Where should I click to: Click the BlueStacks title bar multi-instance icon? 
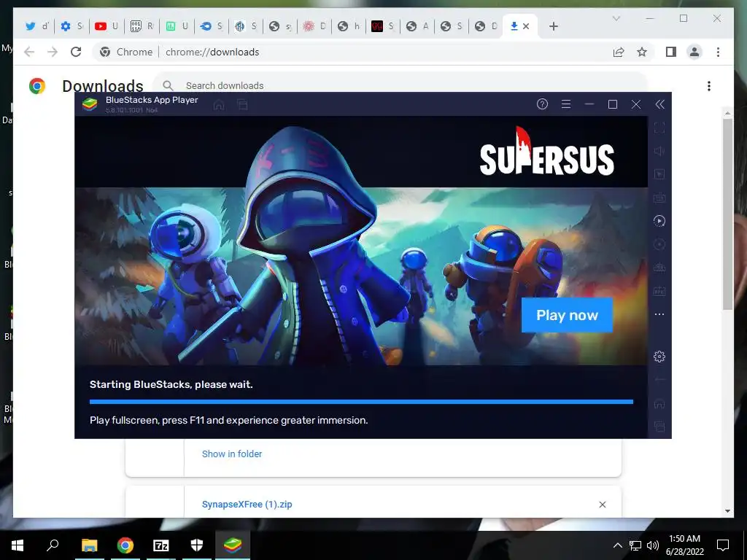pyautogui.click(x=242, y=105)
